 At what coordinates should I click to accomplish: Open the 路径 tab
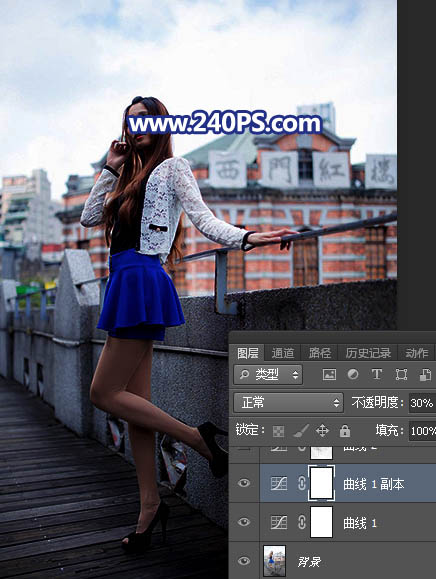point(320,353)
